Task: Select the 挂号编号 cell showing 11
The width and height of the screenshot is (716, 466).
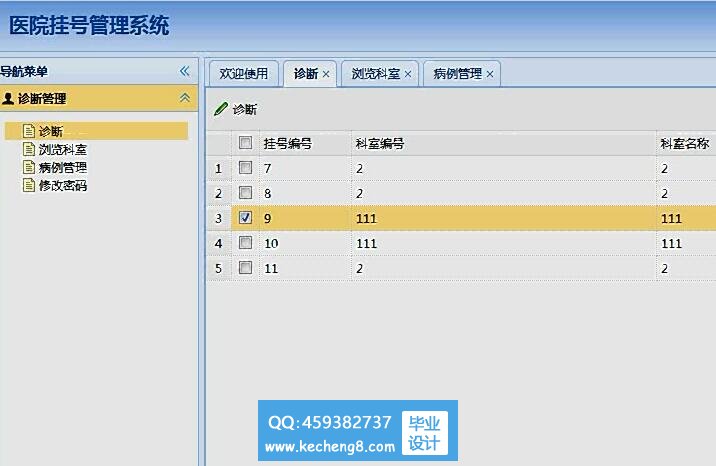Action: [x=305, y=268]
